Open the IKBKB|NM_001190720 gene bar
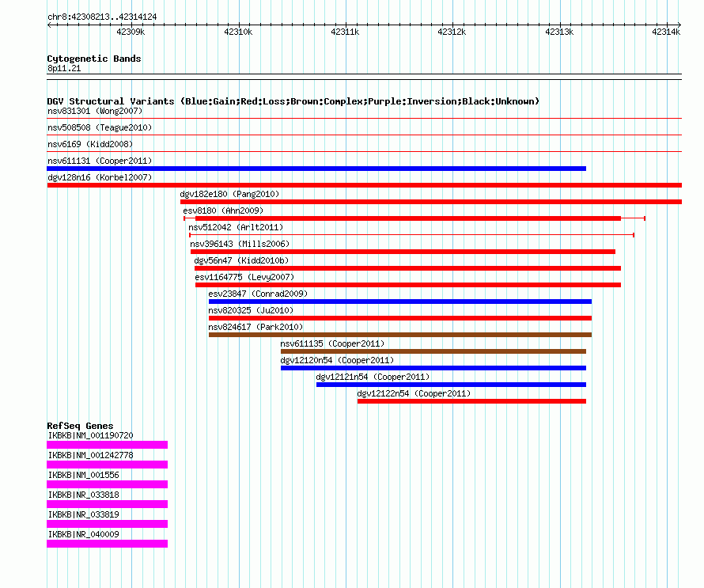Screen dimensions: 704x588 point(108,445)
